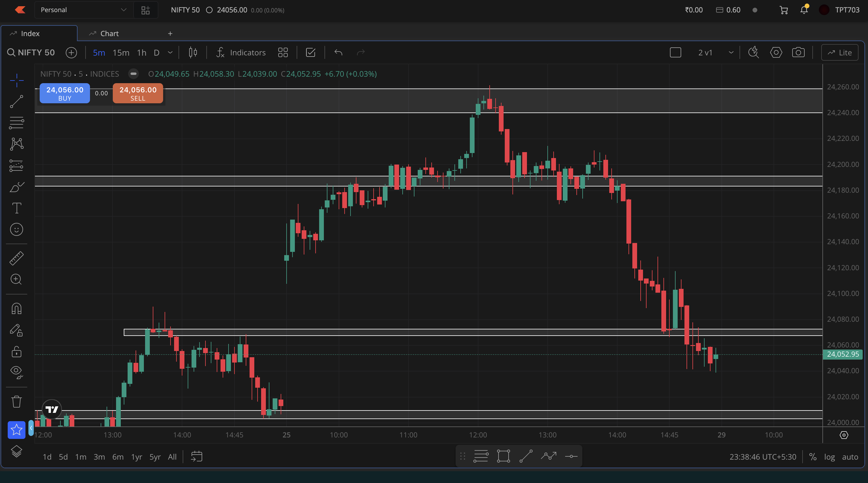Open the orders cart icon
Screen dimensions: 868x483
pos(784,10)
